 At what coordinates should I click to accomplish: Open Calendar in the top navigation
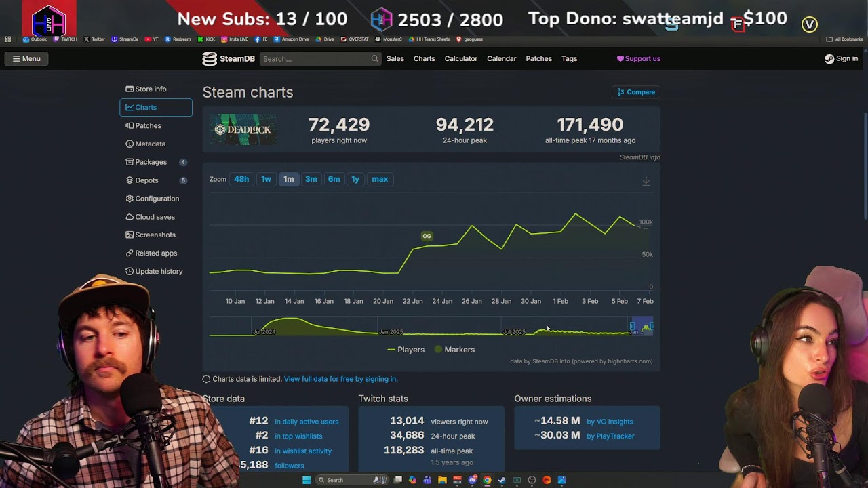502,59
